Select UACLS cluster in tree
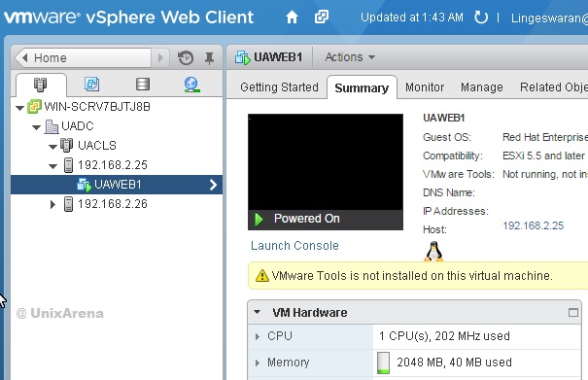This screenshot has height=380, width=588. [97, 146]
